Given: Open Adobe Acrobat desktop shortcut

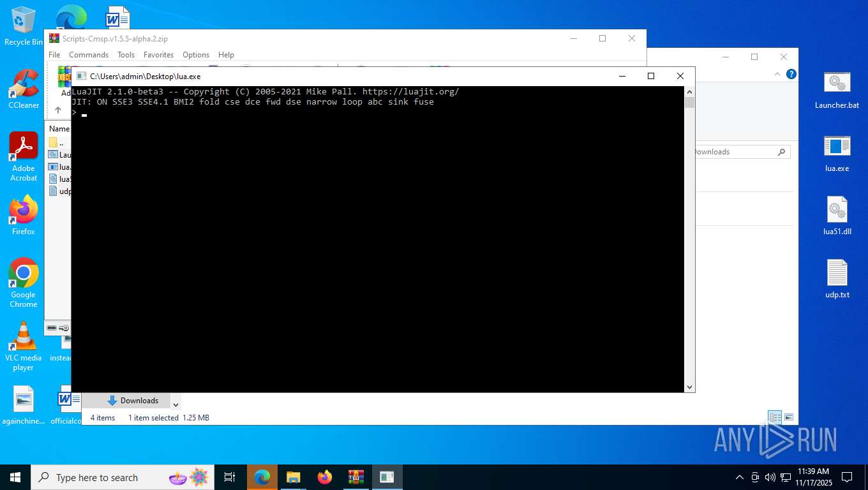Looking at the screenshot, I should tap(24, 157).
